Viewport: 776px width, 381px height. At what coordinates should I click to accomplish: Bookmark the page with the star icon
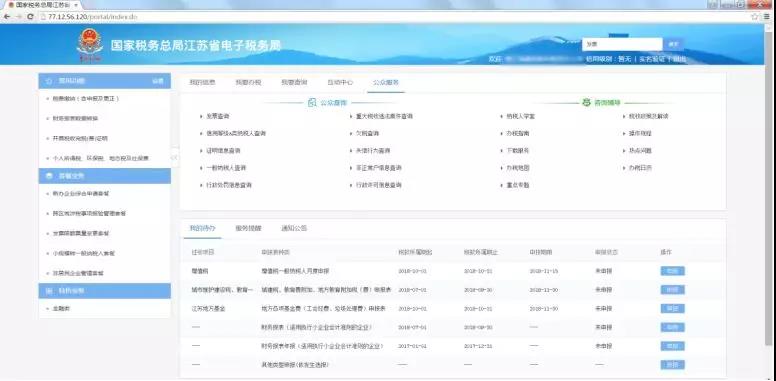point(755,17)
